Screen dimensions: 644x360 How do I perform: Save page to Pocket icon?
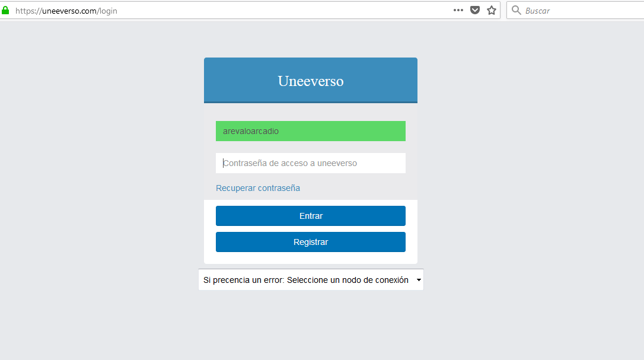[475, 10]
